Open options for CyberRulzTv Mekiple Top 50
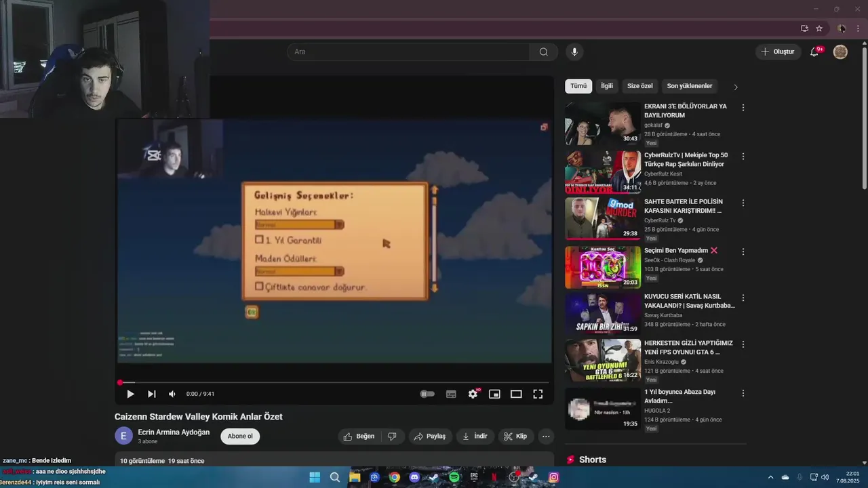This screenshot has width=868, height=488. coord(743,157)
